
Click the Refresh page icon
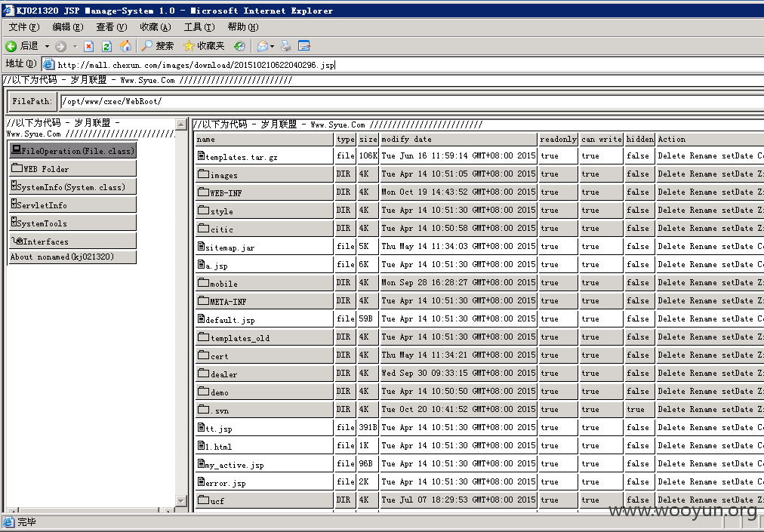click(106, 46)
